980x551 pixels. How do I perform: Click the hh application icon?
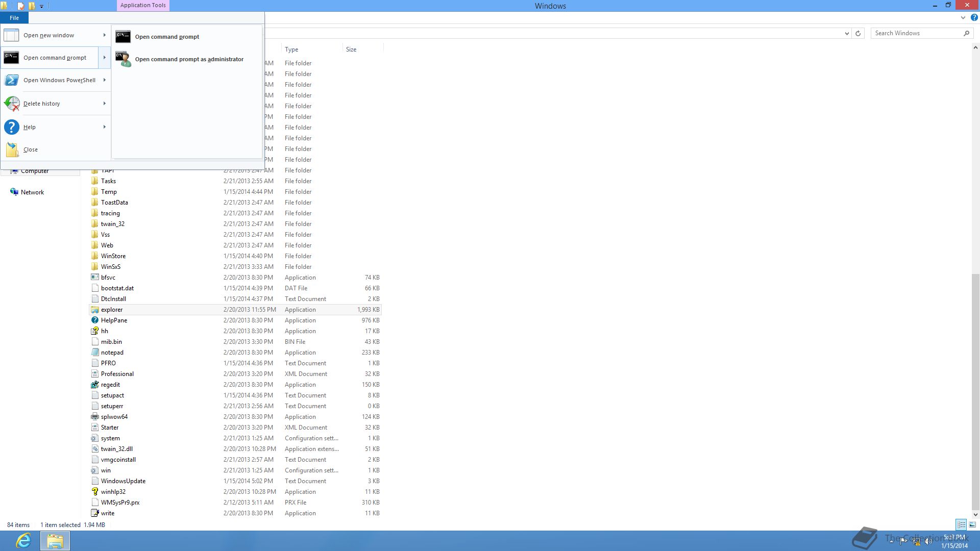[x=95, y=331]
